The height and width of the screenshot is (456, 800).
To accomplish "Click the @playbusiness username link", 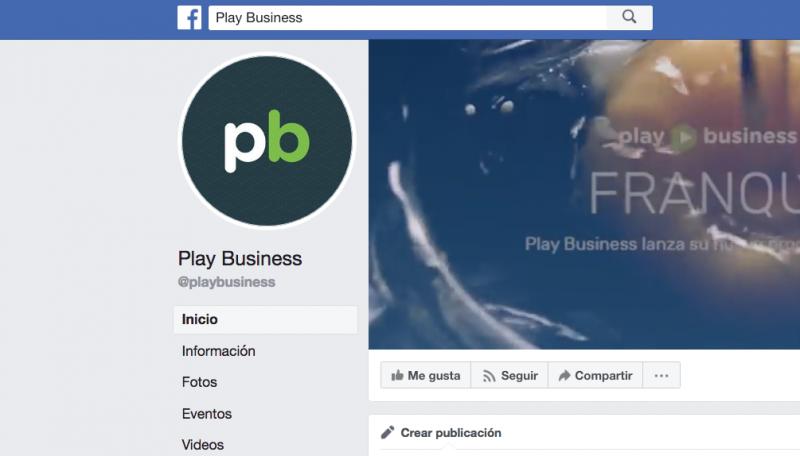I will coord(227,282).
